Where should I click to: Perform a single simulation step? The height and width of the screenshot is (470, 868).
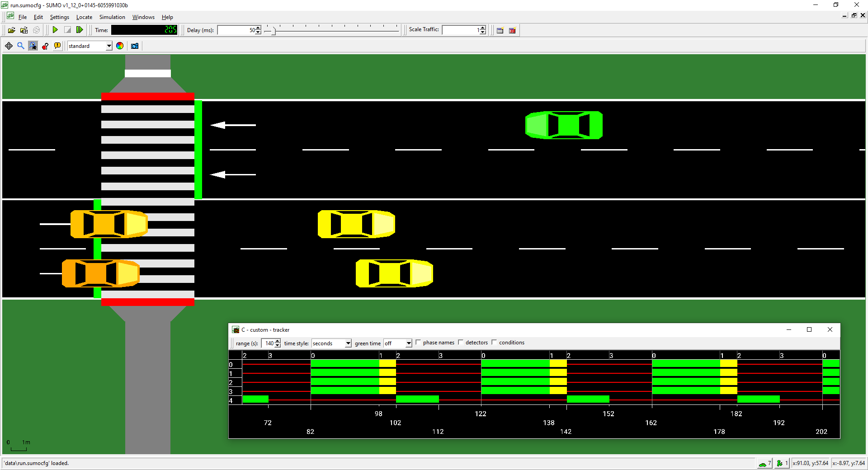(x=80, y=30)
